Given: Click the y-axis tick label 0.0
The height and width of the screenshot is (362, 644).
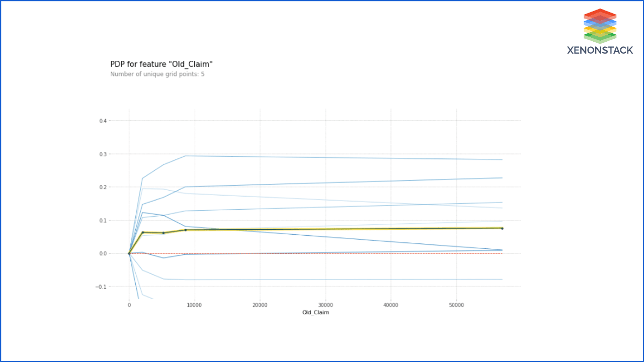Looking at the screenshot, I should click(103, 253).
